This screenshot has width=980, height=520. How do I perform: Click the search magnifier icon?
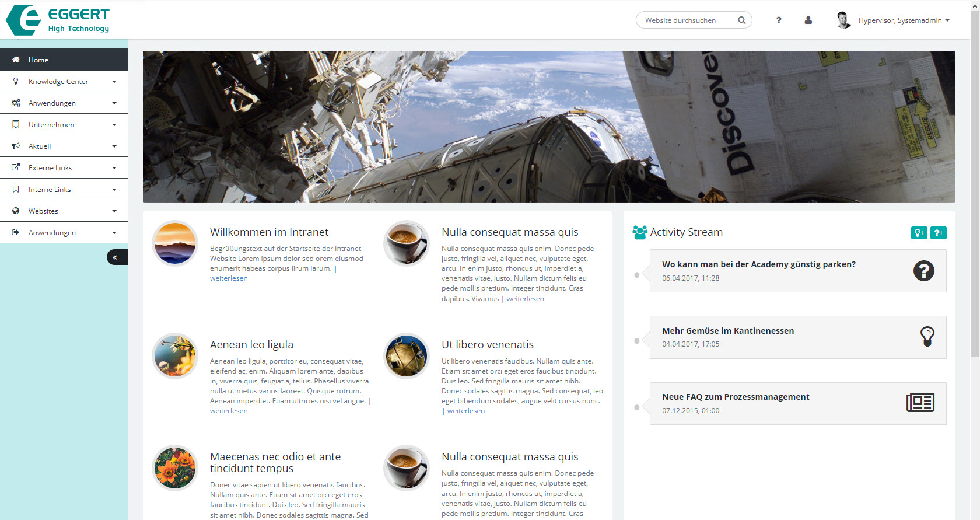(741, 20)
